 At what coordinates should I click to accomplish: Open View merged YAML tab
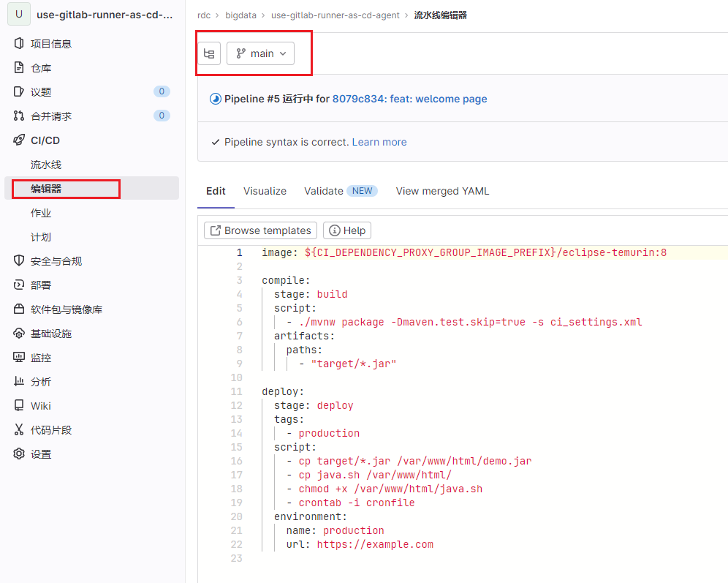click(x=442, y=191)
